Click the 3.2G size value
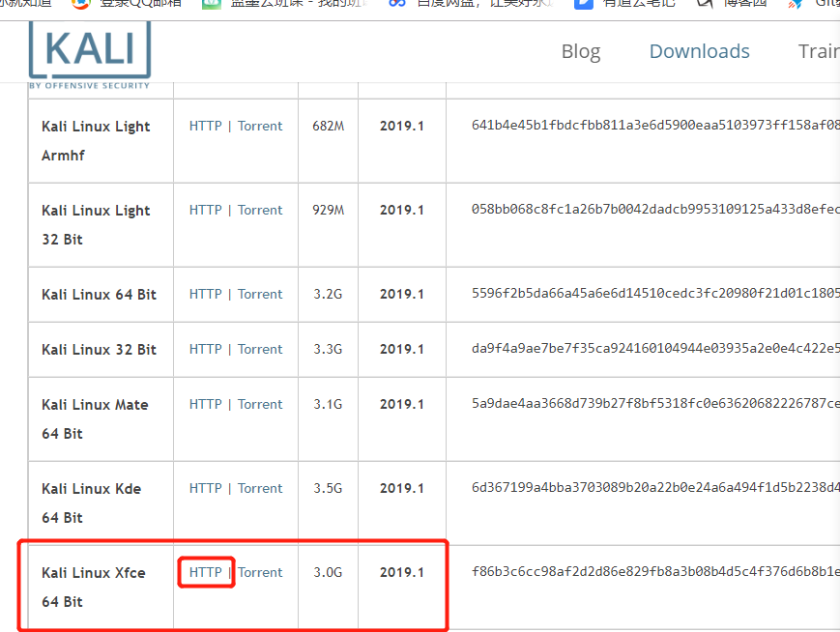Image resolution: width=840 pixels, height=632 pixels. click(328, 294)
